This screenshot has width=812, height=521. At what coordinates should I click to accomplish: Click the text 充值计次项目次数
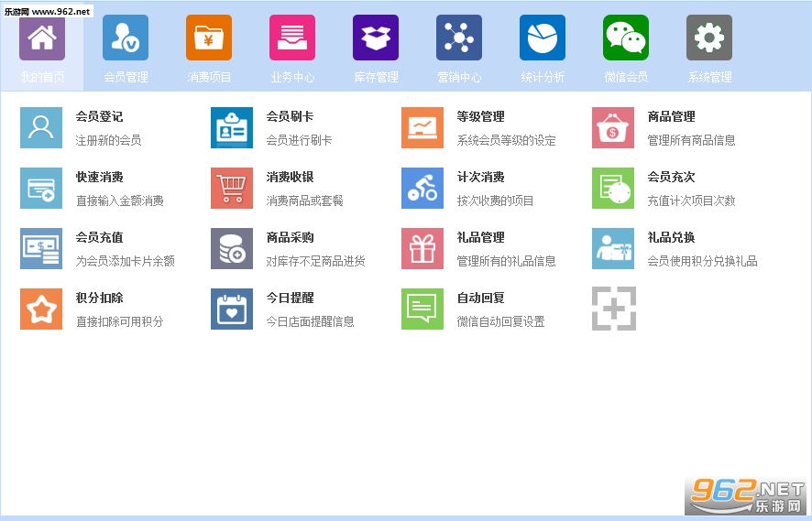pos(691,201)
